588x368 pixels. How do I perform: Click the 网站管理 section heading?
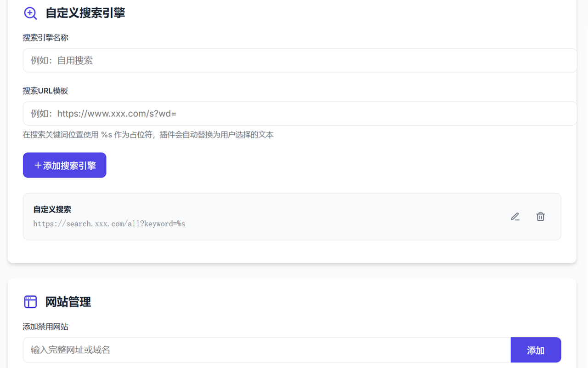(x=68, y=302)
